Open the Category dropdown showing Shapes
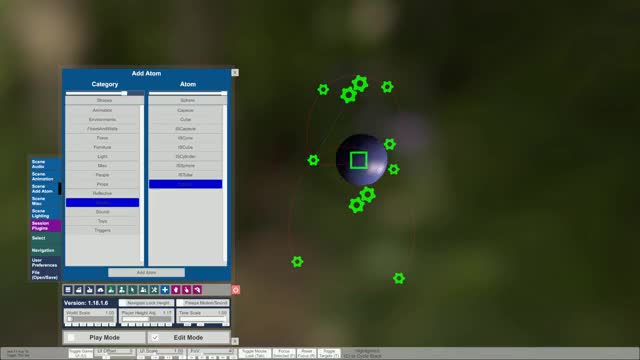Viewport: 640px width, 360px height. [x=104, y=100]
